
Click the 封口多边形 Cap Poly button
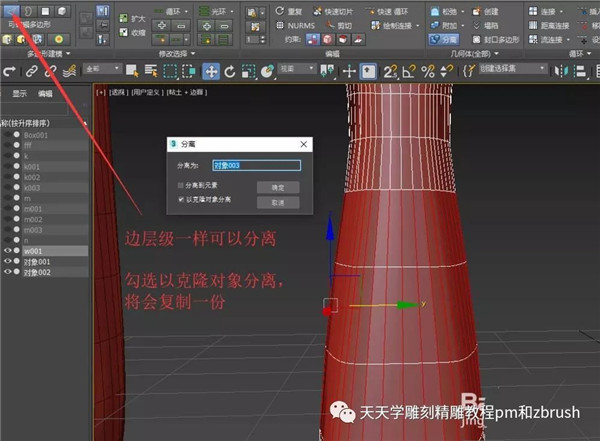[x=496, y=39]
